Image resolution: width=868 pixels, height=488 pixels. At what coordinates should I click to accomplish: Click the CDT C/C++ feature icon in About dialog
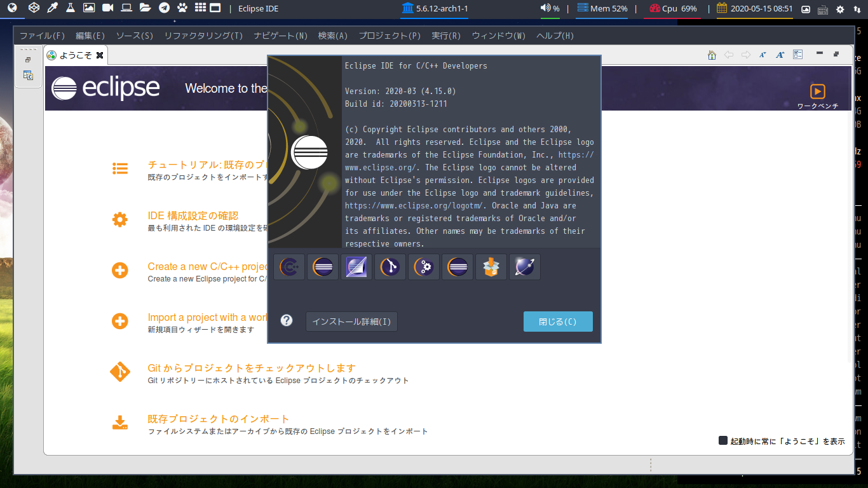click(289, 267)
